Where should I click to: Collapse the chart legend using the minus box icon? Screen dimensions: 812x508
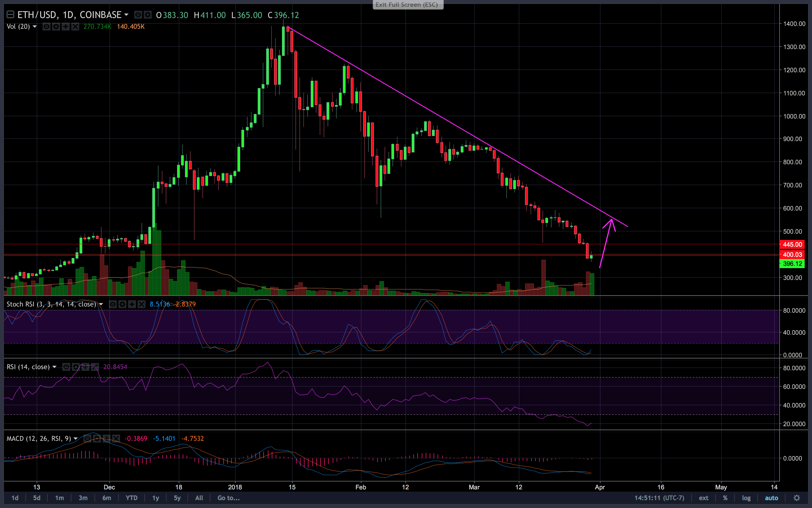(10, 15)
